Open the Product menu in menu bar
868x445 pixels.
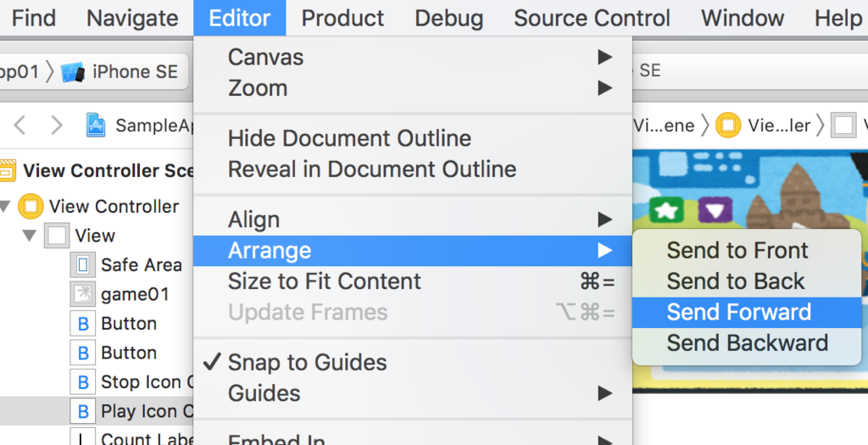(x=342, y=18)
